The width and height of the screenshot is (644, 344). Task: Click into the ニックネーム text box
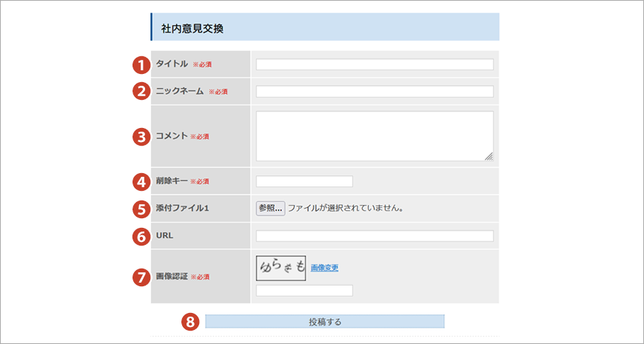pos(375,92)
